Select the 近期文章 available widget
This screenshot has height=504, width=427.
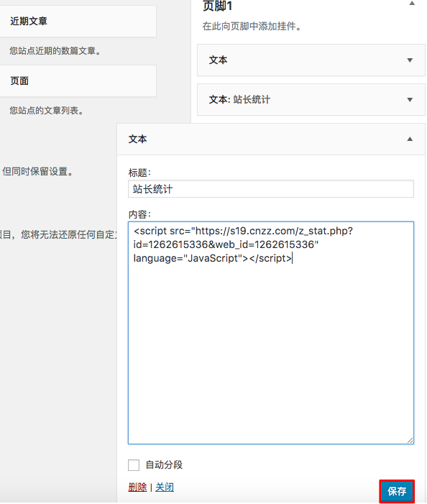pyautogui.click(x=78, y=22)
